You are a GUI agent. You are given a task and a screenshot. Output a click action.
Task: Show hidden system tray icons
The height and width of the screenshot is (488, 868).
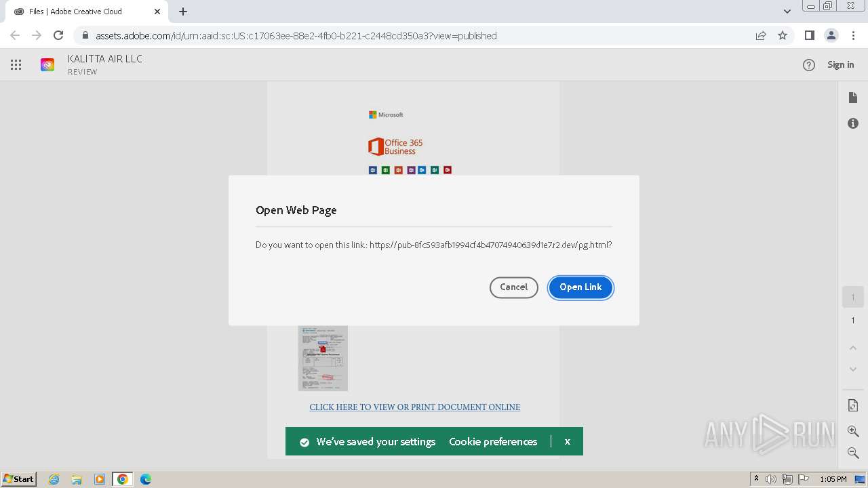pyautogui.click(x=756, y=479)
